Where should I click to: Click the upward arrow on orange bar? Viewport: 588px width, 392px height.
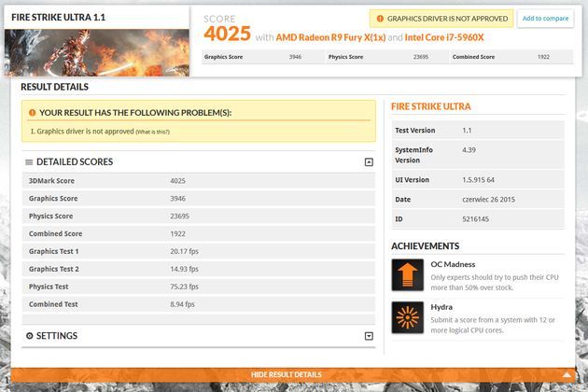point(567,374)
